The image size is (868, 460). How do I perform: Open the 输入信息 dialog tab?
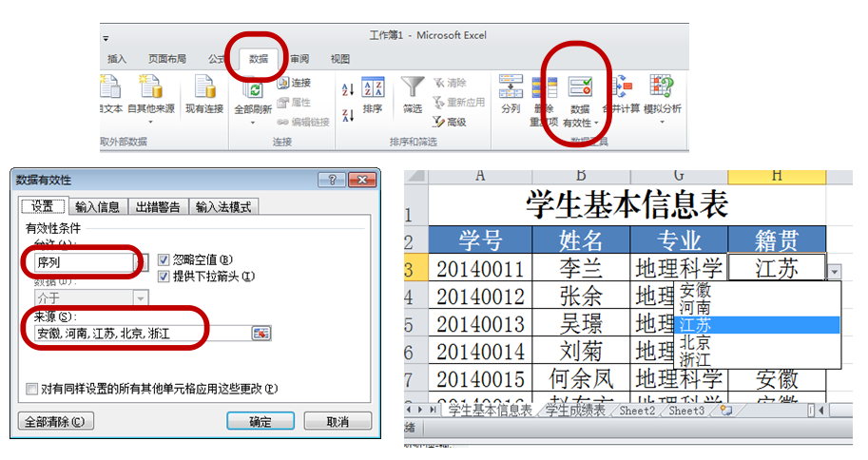[97, 206]
